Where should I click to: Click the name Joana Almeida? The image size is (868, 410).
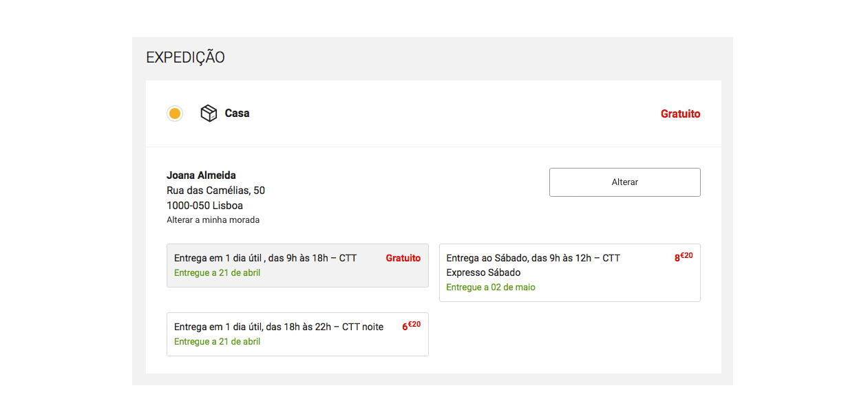click(x=201, y=175)
